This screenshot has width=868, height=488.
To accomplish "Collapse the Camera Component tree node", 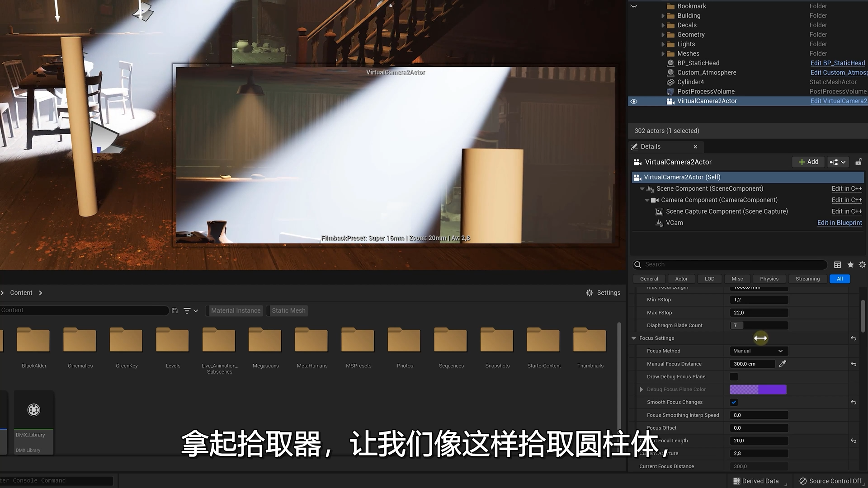I will coord(647,200).
